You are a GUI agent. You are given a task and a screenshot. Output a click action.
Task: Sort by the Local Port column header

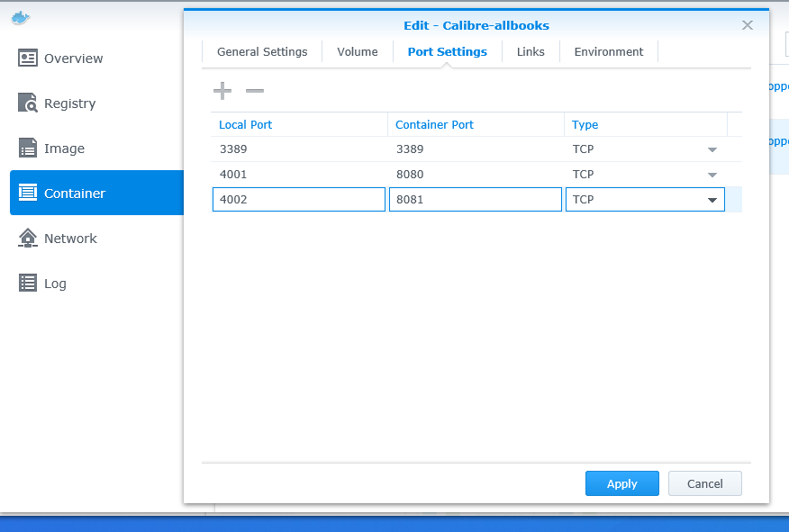[299, 125]
